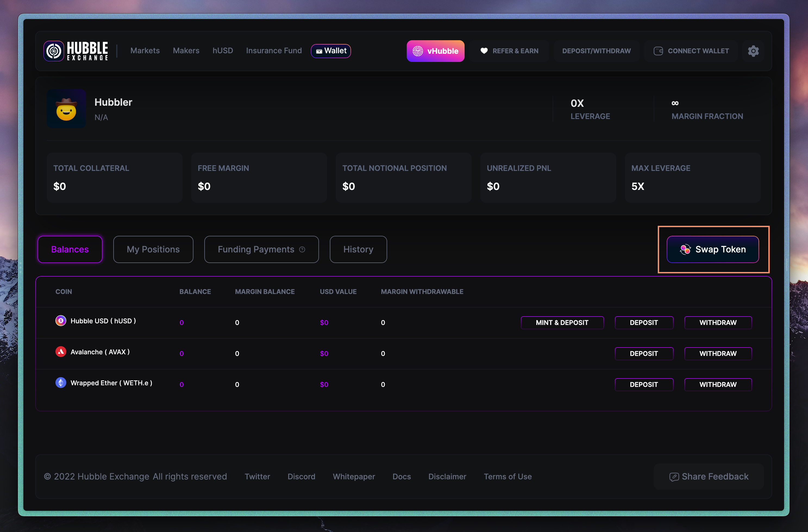Open the History tab
Viewport: 808px width, 532px height.
pos(358,249)
